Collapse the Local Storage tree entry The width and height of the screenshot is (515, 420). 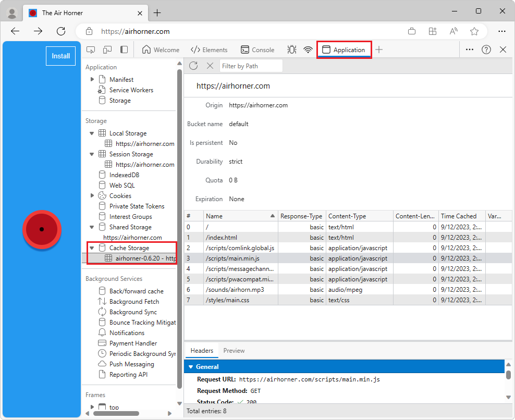(x=92, y=133)
